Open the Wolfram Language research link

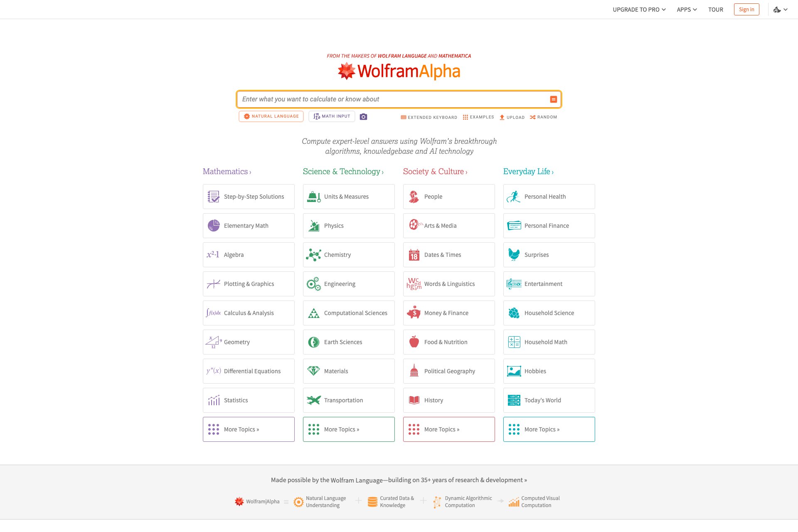399,480
